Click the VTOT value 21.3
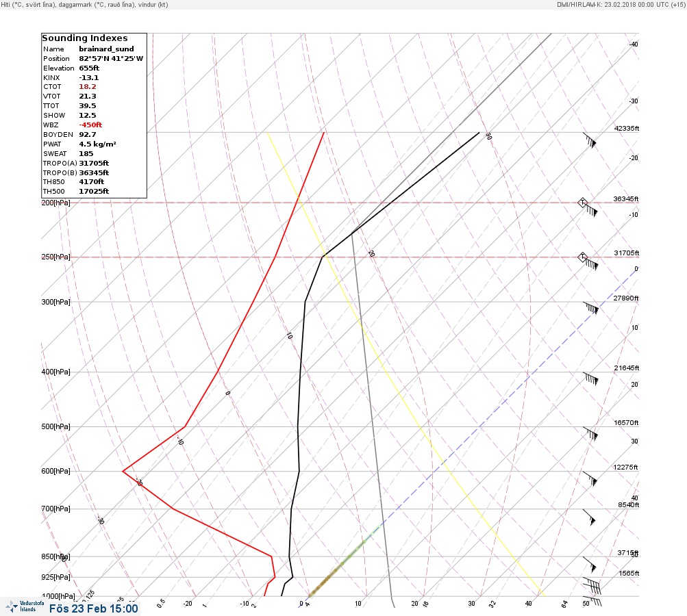687x616 pixels. (x=88, y=97)
